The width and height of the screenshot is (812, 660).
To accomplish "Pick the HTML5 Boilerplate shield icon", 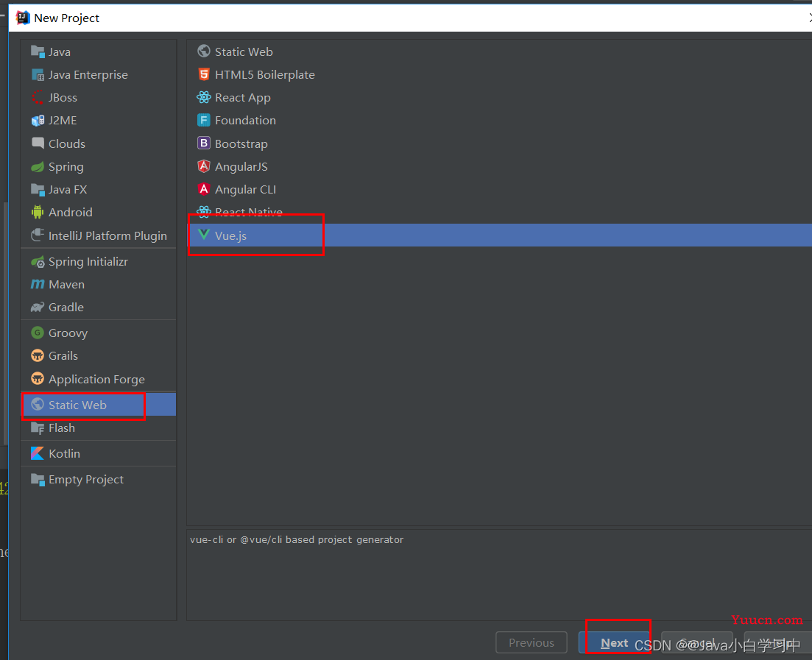I will pos(204,74).
